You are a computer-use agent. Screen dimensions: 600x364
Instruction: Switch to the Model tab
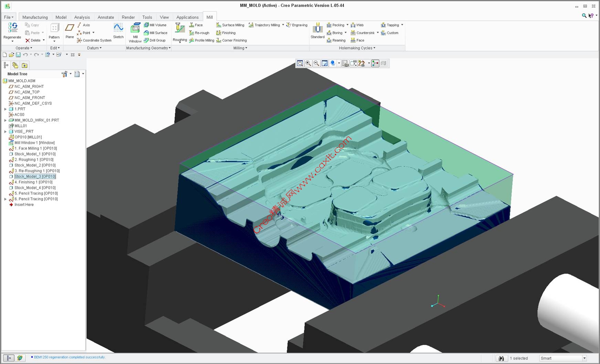(x=61, y=17)
